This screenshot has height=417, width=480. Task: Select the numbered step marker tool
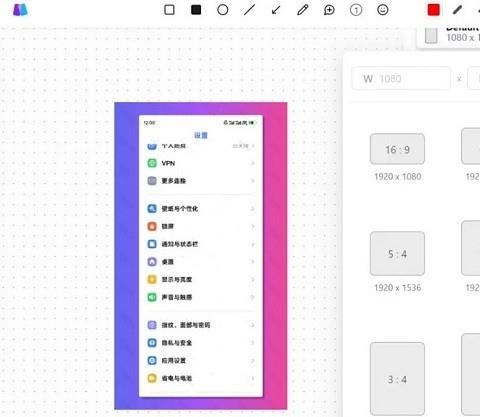point(356,10)
